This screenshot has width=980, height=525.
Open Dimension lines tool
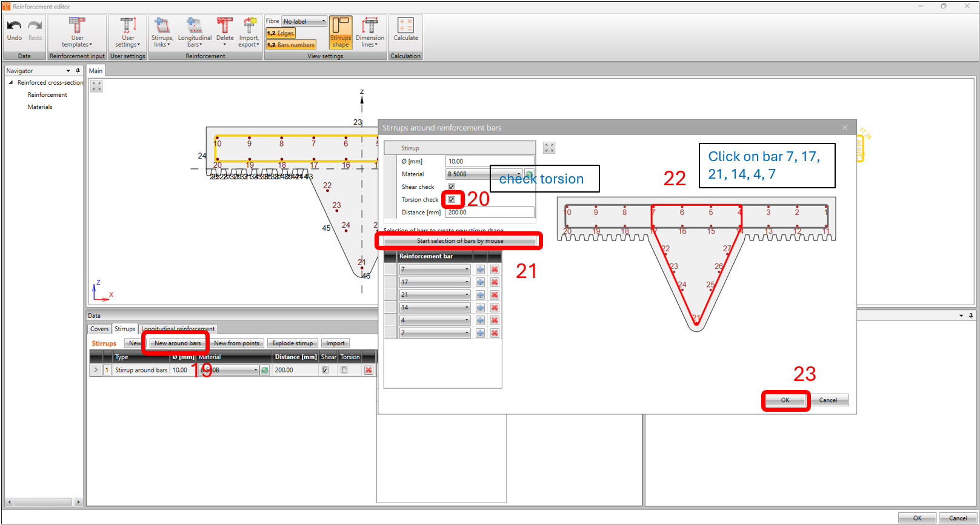(x=370, y=26)
